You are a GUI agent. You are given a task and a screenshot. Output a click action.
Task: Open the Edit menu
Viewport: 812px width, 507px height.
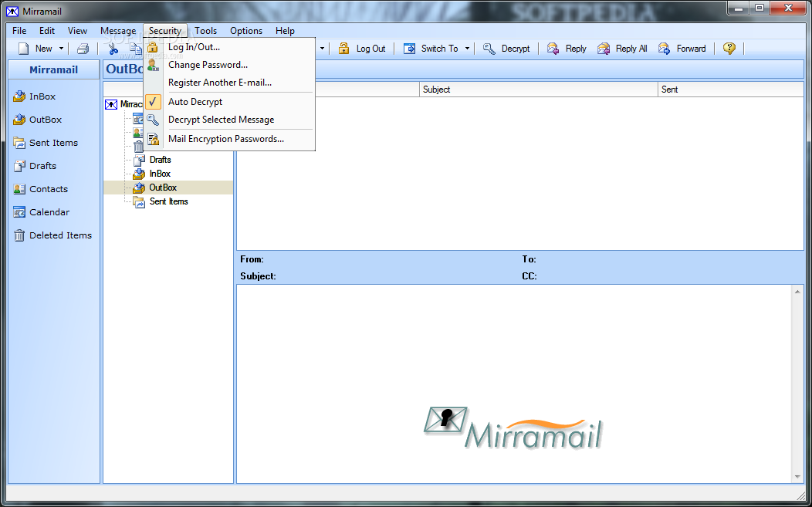(x=46, y=31)
